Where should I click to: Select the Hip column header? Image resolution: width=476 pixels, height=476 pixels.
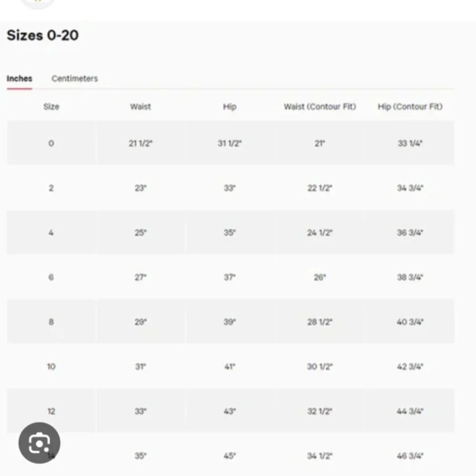(230, 107)
